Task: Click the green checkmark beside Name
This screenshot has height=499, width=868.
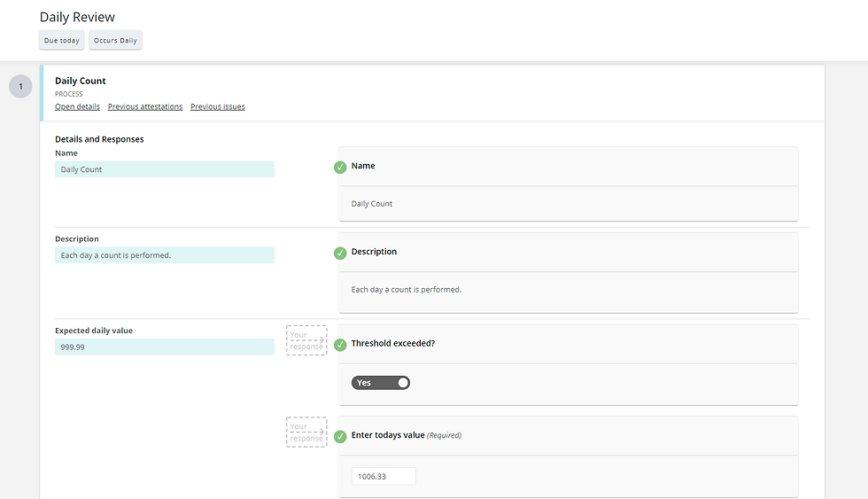Action: pos(340,167)
